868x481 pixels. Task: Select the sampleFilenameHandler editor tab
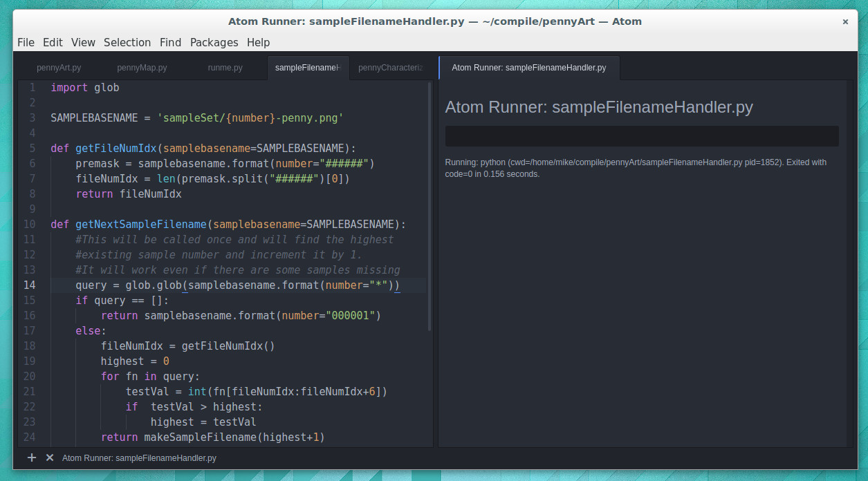(308, 68)
